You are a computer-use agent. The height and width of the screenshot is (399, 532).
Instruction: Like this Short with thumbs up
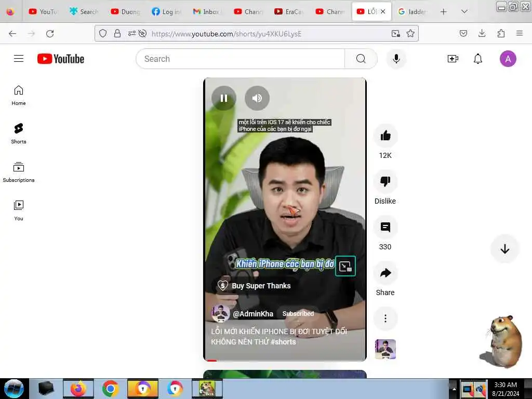tap(385, 136)
